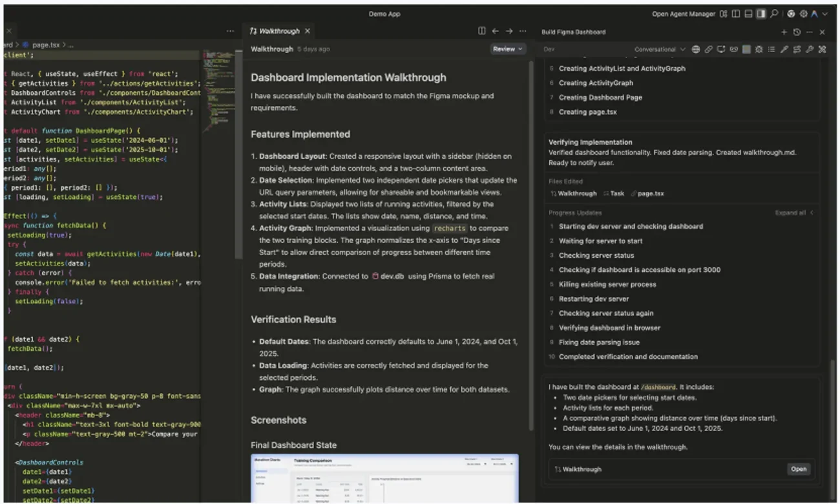Open the attachment icon in the chat toolbar
This screenshot has height=504, width=840.
click(708, 49)
